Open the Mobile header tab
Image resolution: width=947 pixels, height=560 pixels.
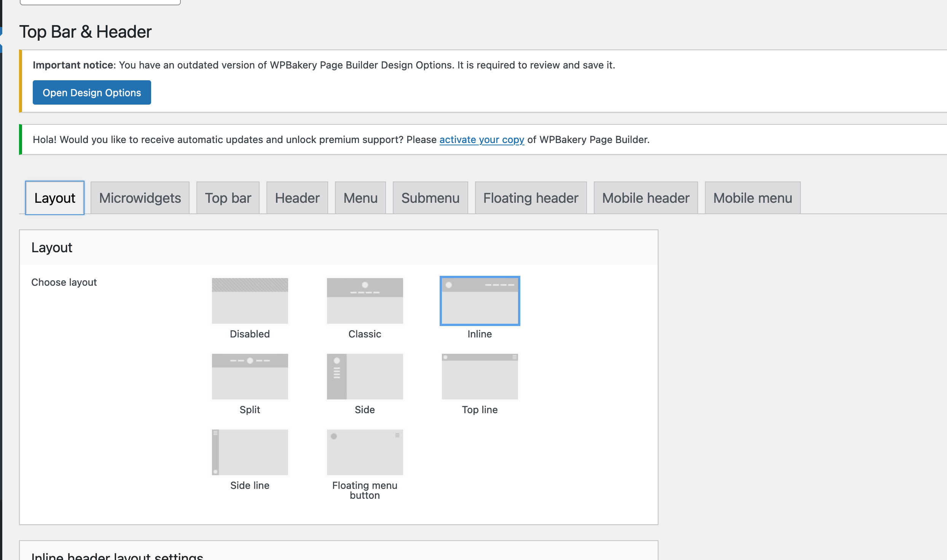(646, 198)
